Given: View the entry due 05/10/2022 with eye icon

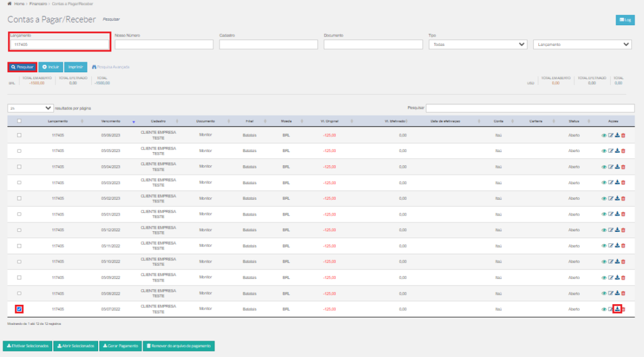Looking at the screenshot, I should 604,262.
